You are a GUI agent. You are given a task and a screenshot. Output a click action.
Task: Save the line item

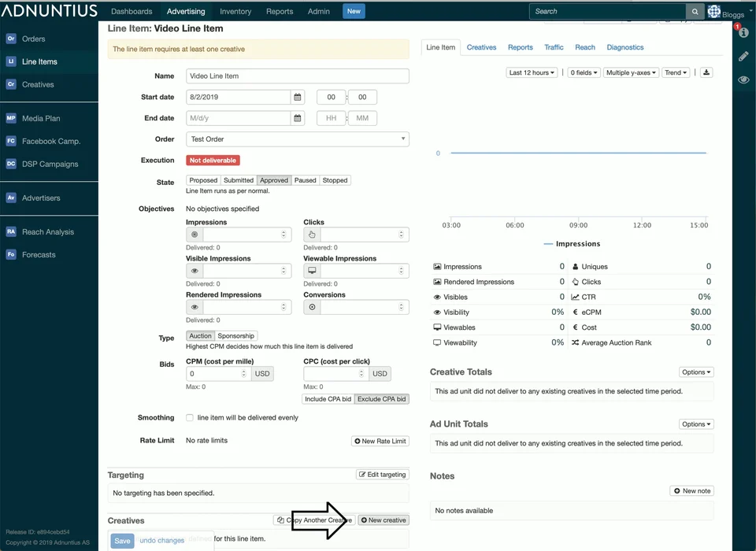tap(122, 541)
